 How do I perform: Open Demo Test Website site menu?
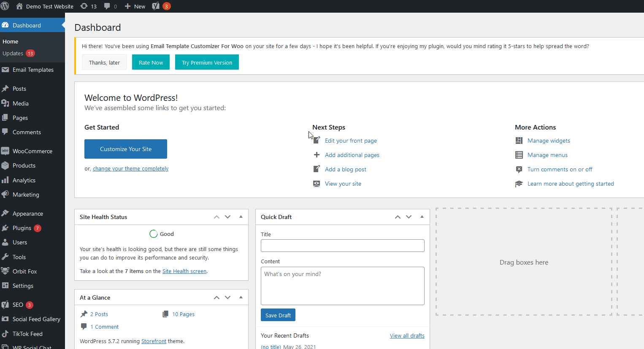[x=45, y=6]
